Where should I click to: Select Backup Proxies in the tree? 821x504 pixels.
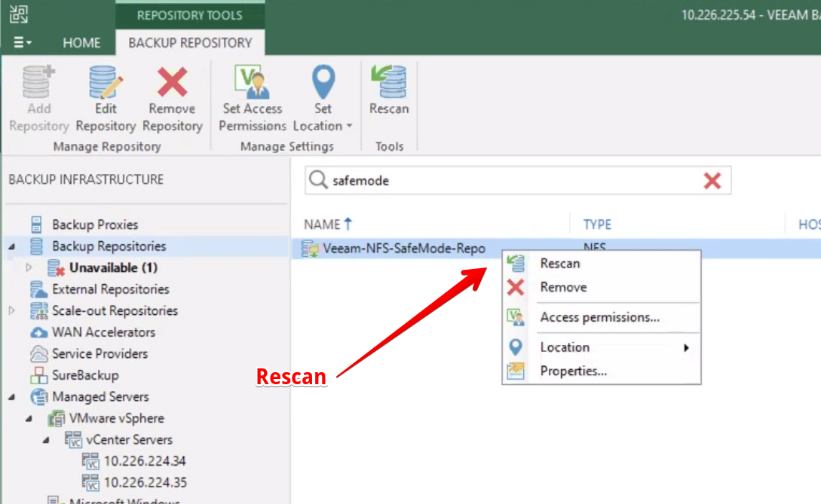pos(95,225)
